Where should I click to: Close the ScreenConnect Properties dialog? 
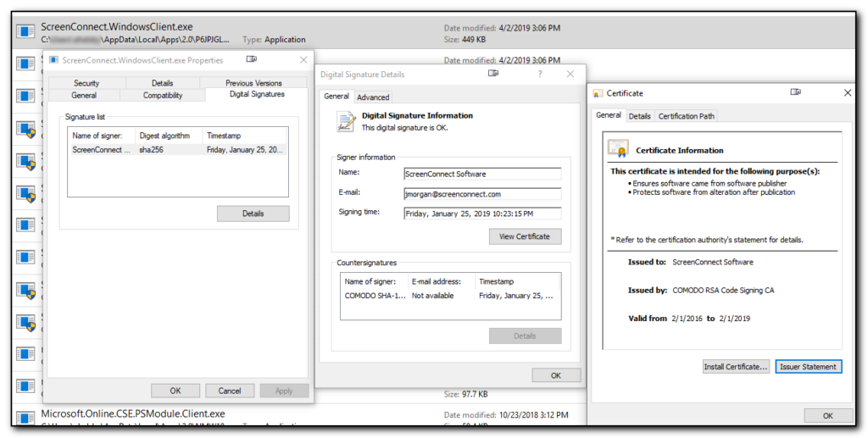click(303, 59)
